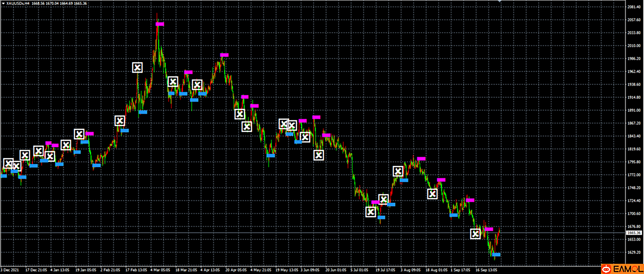Click the magenta marker near the 2010.00 level
This screenshot has height=274, width=644.
[x=224, y=55]
